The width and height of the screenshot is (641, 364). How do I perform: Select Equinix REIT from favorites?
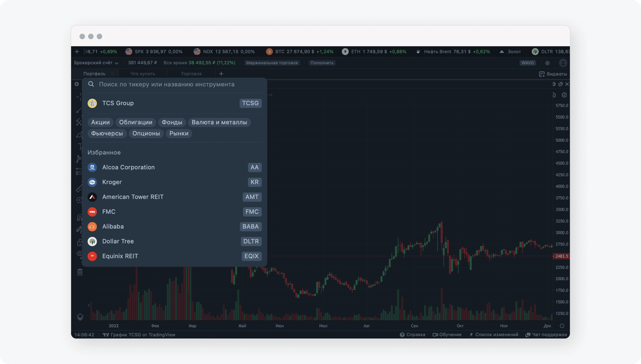(x=174, y=256)
